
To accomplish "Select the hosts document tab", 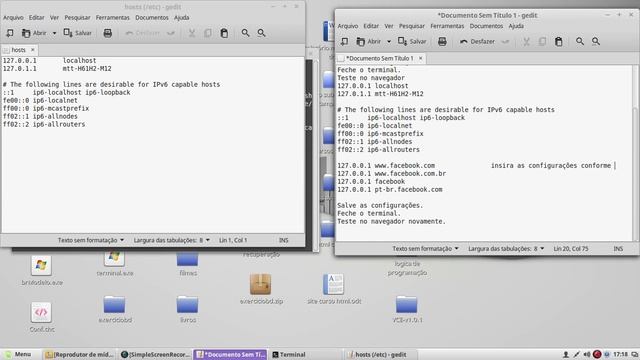I will tap(18, 50).
